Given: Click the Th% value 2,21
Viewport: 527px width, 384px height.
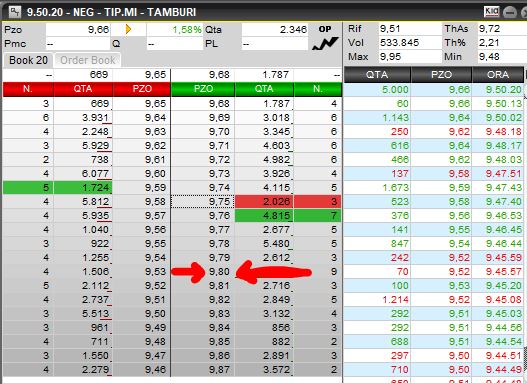Looking at the screenshot, I should tap(501, 43).
